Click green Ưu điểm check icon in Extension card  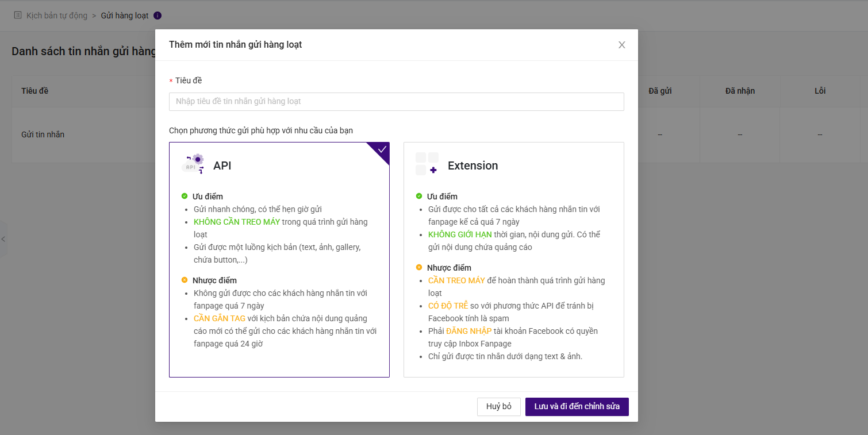pos(419,197)
